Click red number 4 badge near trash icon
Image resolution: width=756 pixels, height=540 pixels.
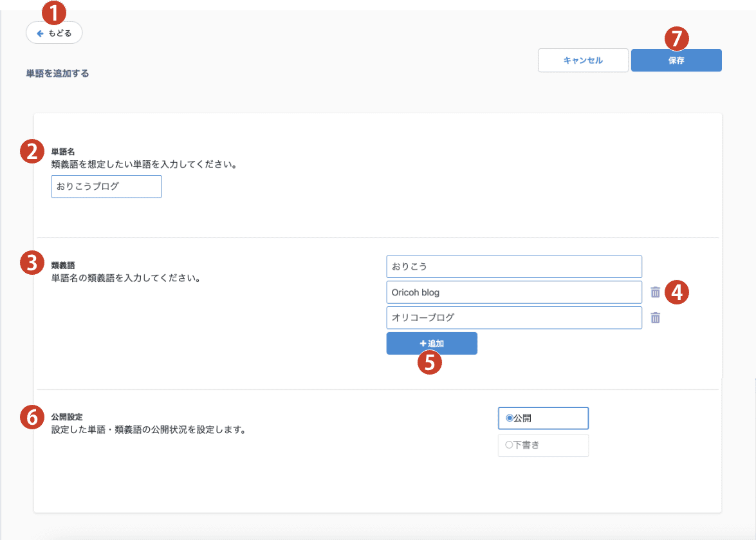677,292
